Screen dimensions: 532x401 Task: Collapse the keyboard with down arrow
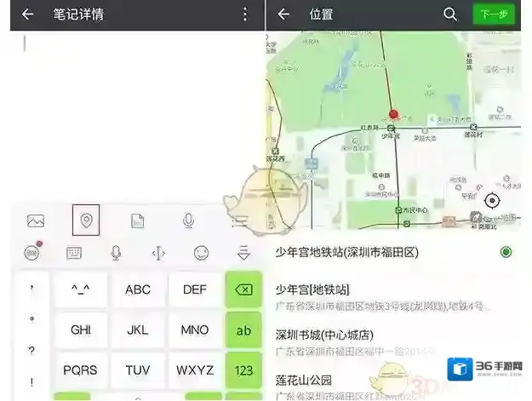point(243,253)
